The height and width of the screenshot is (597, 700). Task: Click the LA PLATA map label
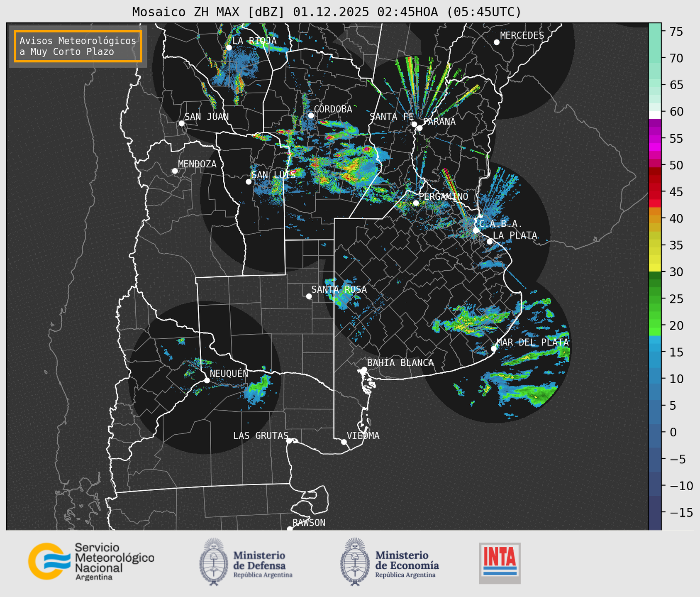[x=515, y=235]
